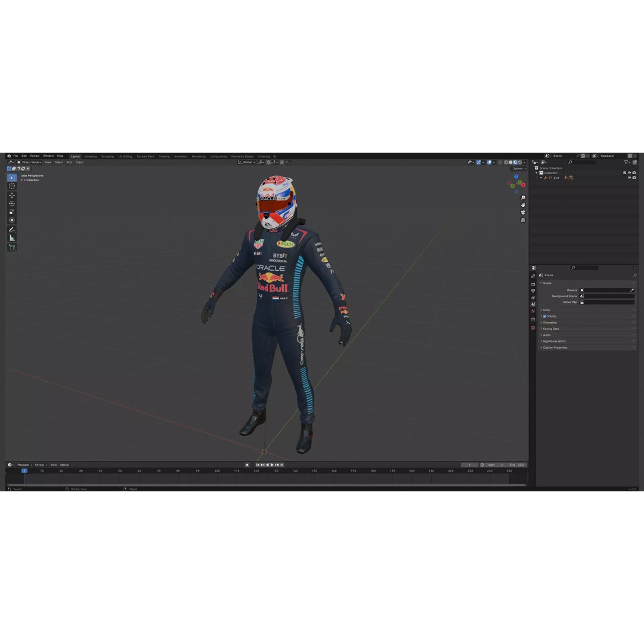Toggle the Gravity checkbox

pos(544,316)
